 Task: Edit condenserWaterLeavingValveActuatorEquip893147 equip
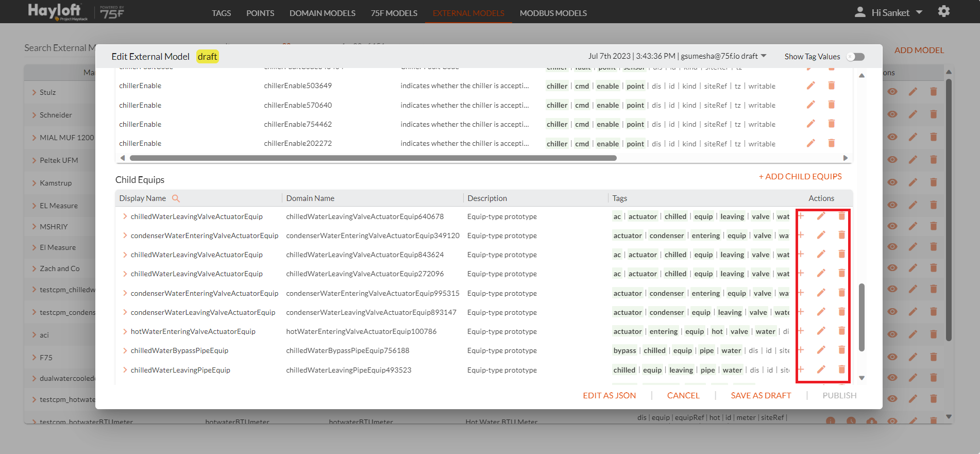pos(821,312)
